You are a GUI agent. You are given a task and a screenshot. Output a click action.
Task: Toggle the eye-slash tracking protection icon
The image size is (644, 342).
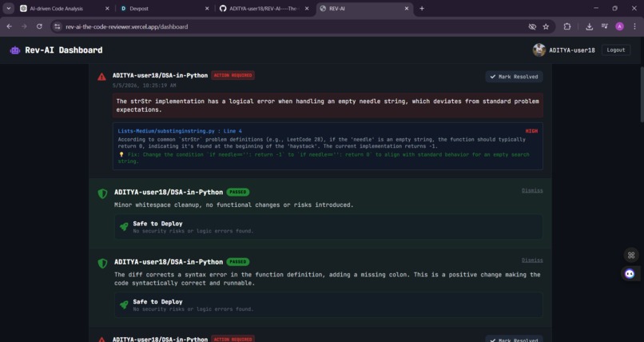coord(532,26)
